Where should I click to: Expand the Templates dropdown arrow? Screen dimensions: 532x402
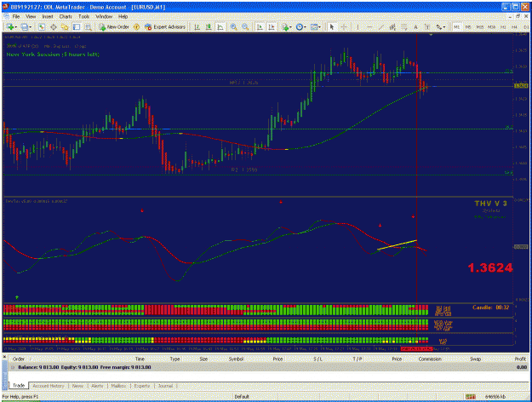(x=320, y=27)
